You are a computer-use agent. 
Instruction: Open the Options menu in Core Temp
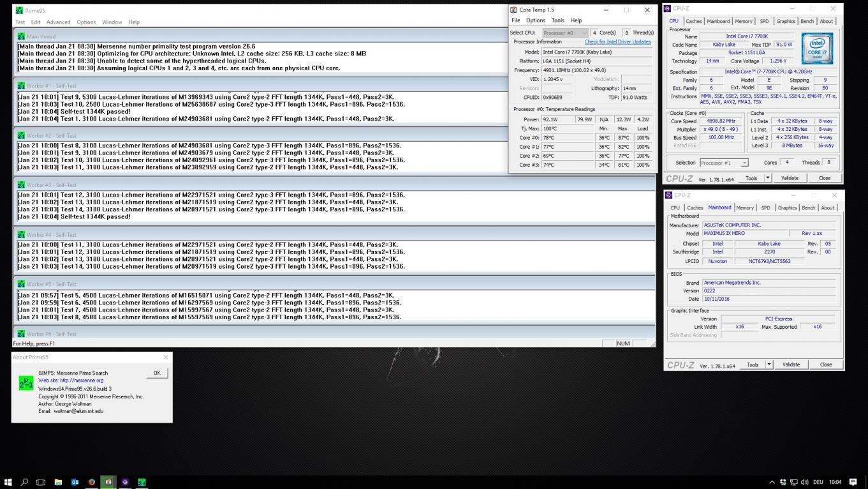(536, 20)
